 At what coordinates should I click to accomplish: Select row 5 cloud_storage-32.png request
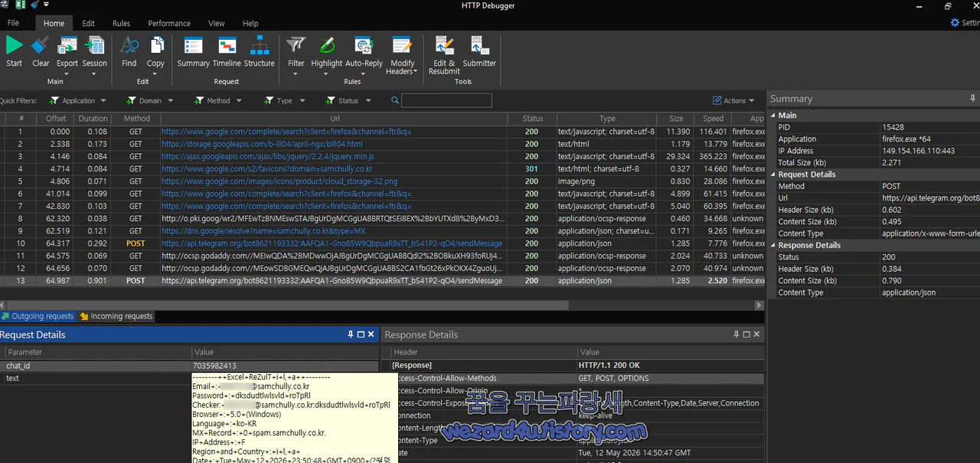coord(383,181)
